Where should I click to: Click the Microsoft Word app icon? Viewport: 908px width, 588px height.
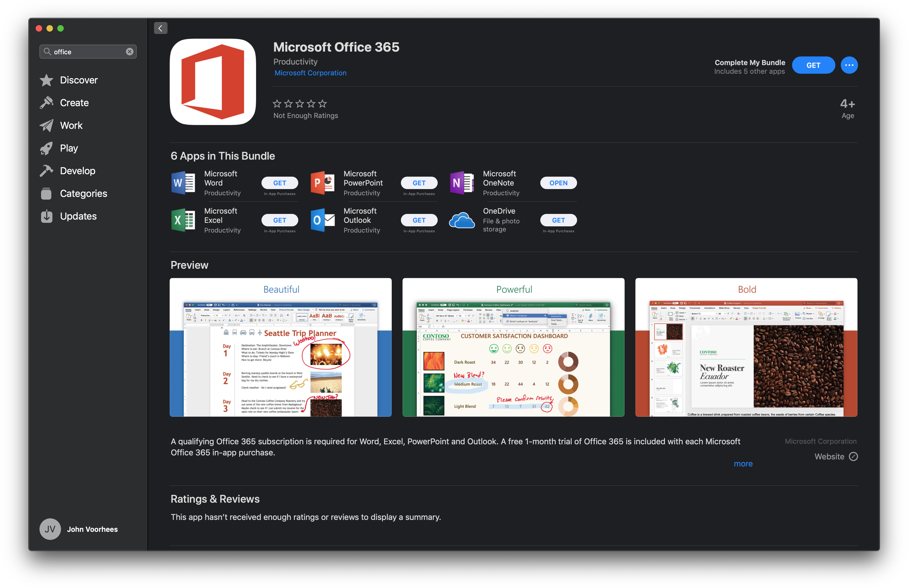(x=183, y=183)
